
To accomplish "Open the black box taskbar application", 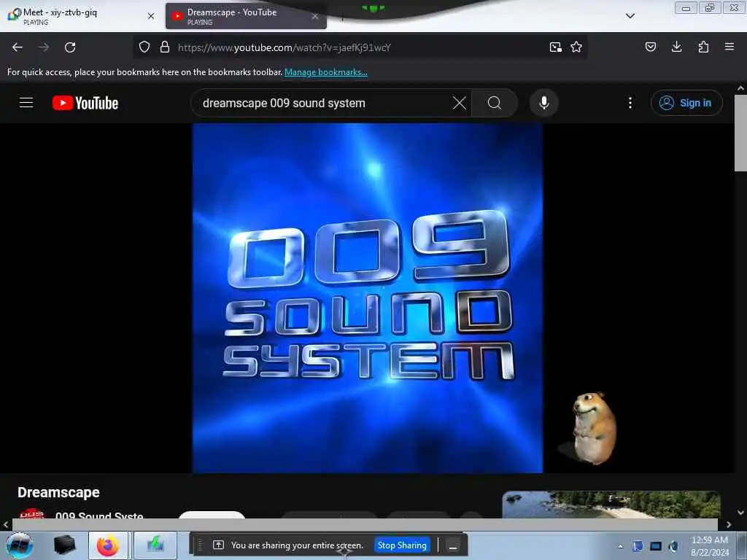I will point(65,545).
